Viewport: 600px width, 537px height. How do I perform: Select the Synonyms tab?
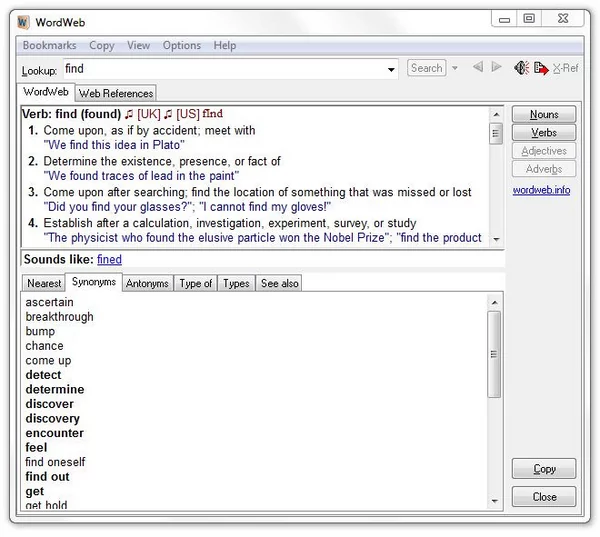(94, 282)
